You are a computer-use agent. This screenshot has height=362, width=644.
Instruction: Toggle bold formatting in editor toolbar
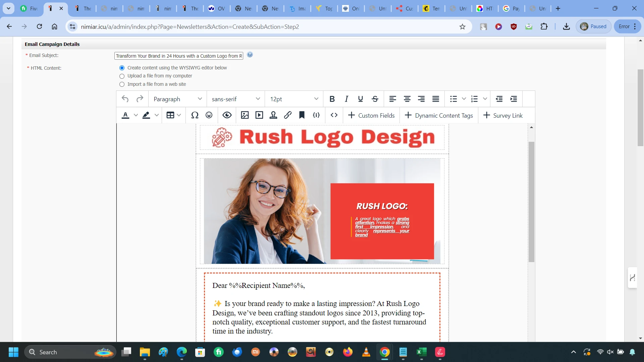coord(332,99)
